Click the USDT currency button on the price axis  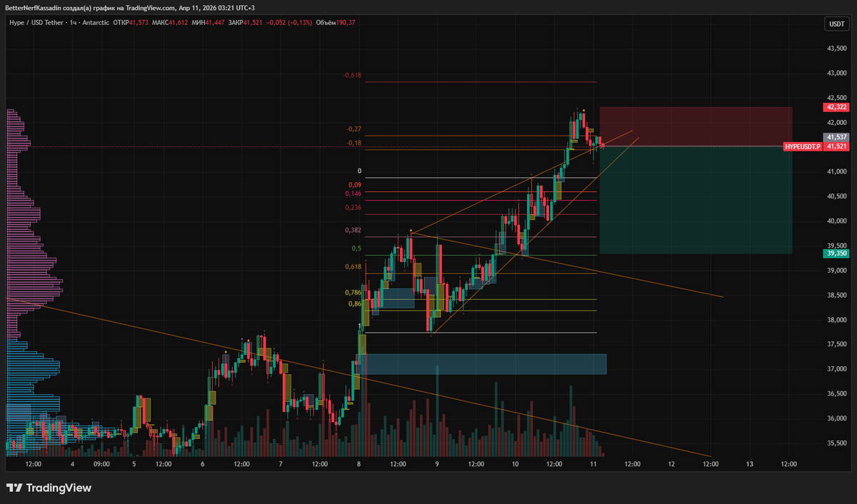(x=836, y=24)
